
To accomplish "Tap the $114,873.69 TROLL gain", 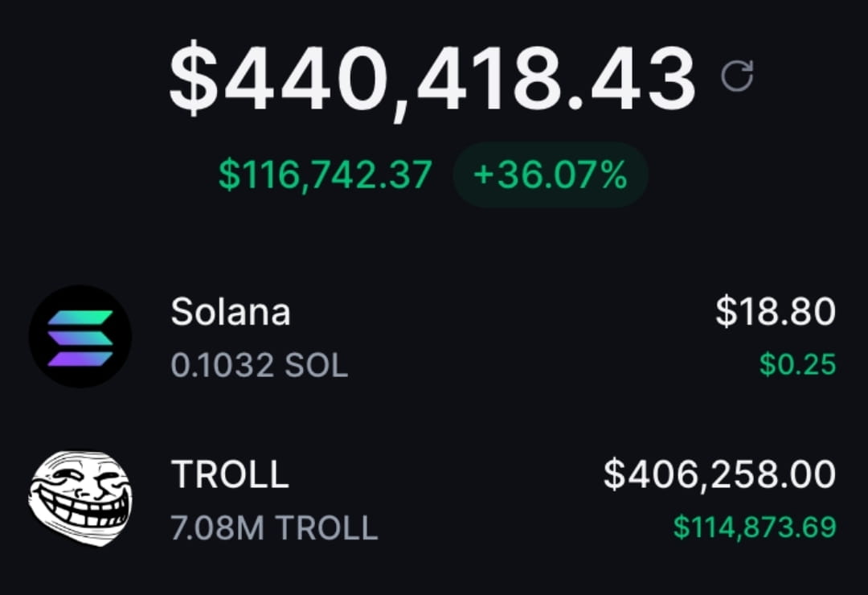I will [x=755, y=527].
